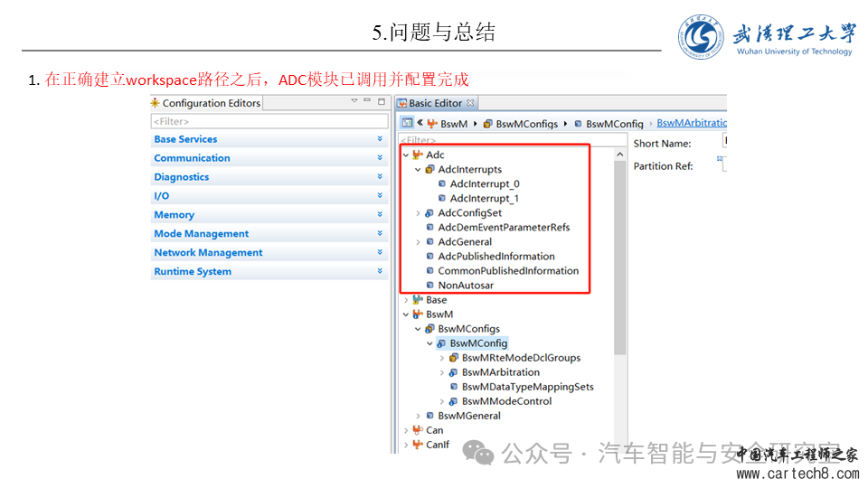868x488 pixels.
Task: Expand the Can module arrow
Action: 406,430
